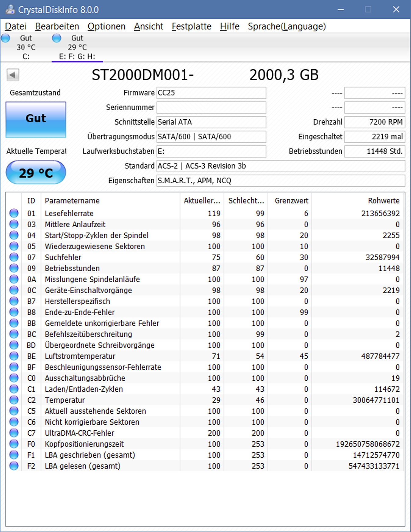Click the Eigenschaften field S.M.A.R.T., APM, NCQ
411x532 pixels.
click(281, 181)
